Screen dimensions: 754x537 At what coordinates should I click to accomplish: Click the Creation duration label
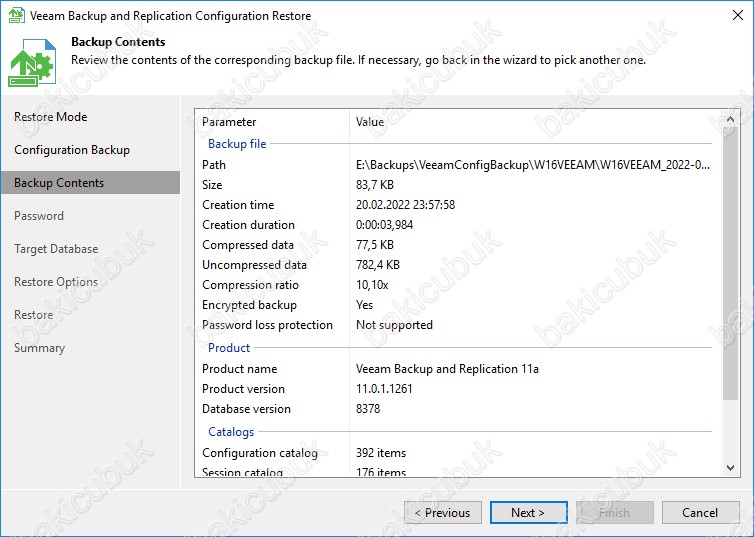point(248,225)
